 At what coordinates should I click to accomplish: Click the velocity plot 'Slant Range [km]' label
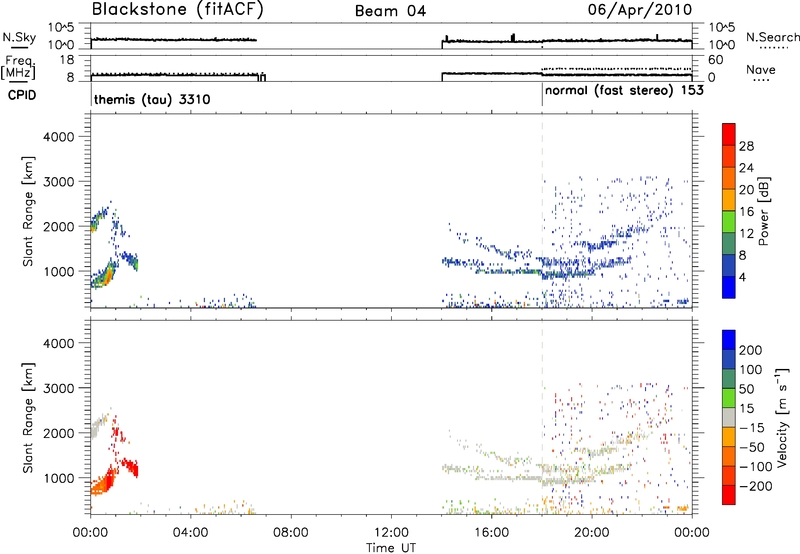point(28,417)
